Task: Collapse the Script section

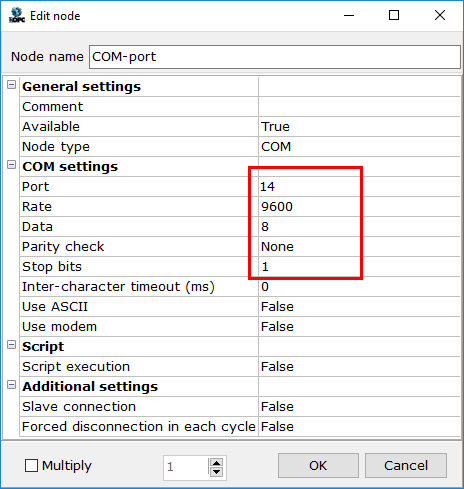Action: (x=11, y=345)
